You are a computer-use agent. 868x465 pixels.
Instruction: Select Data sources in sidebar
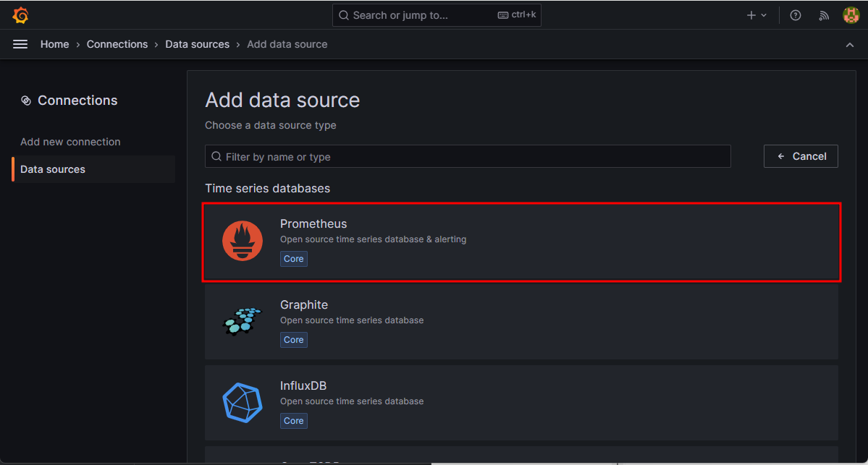point(93,169)
